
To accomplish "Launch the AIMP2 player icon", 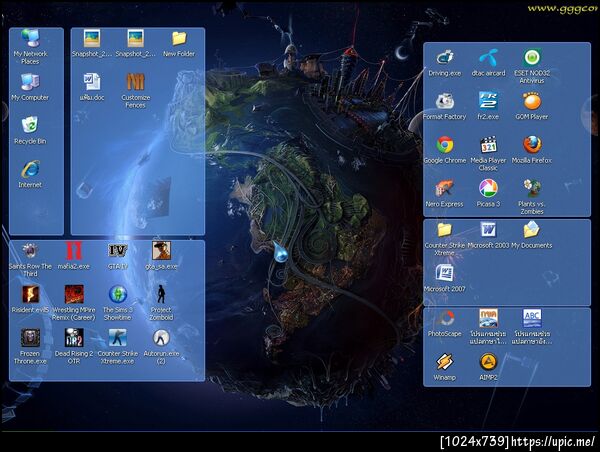I will coord(488,362).
